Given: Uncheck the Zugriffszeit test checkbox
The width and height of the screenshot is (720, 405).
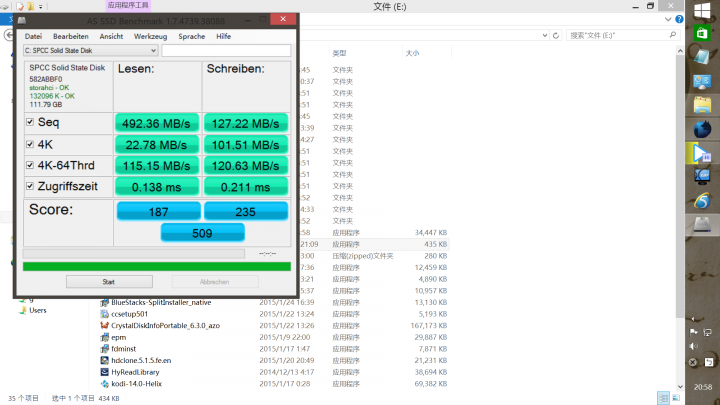Looking at the screenshot, I should coord(30,186).
